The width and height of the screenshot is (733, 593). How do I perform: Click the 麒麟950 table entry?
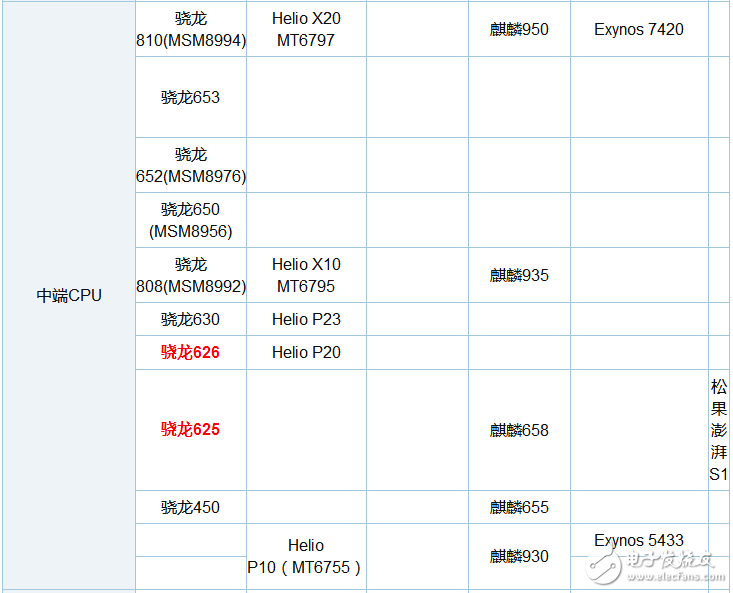point(519,29)
